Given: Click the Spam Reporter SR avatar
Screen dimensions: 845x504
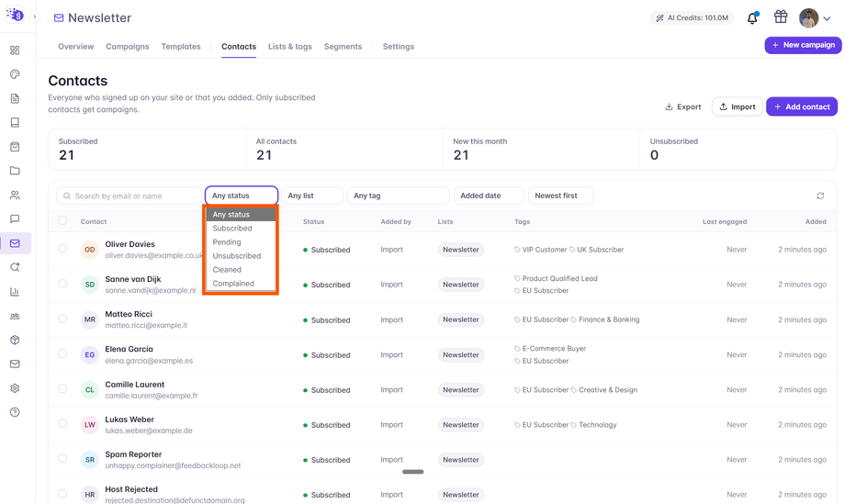Looking at the screenshot, I should (x=89, y=460).
